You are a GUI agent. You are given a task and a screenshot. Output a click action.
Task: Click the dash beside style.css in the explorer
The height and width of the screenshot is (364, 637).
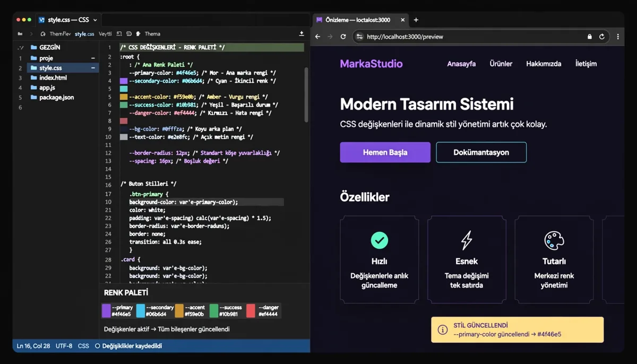point(93,68)
